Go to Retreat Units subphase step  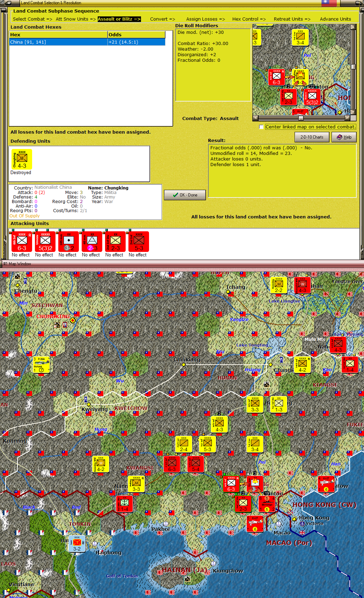[x=292, y=19]
